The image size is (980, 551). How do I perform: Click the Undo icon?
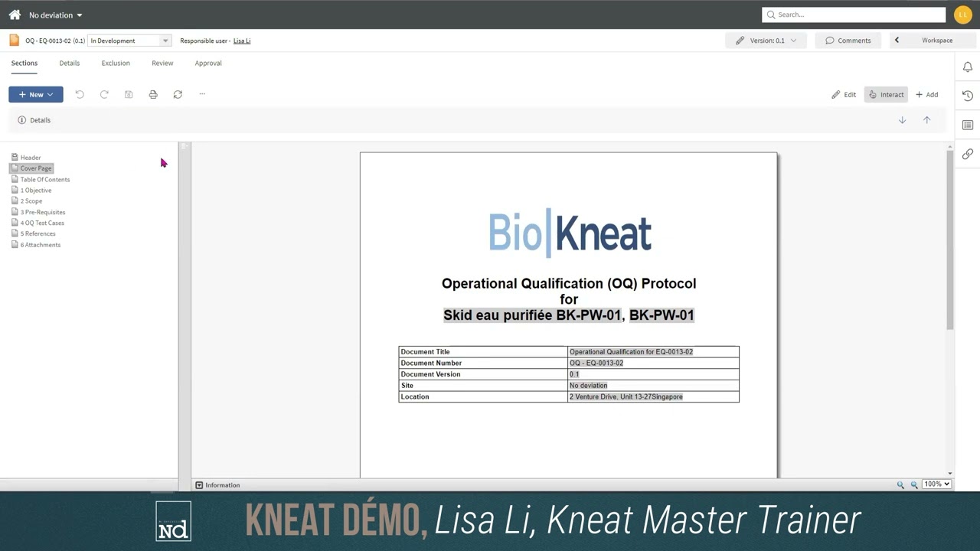(x=80, y=94)
